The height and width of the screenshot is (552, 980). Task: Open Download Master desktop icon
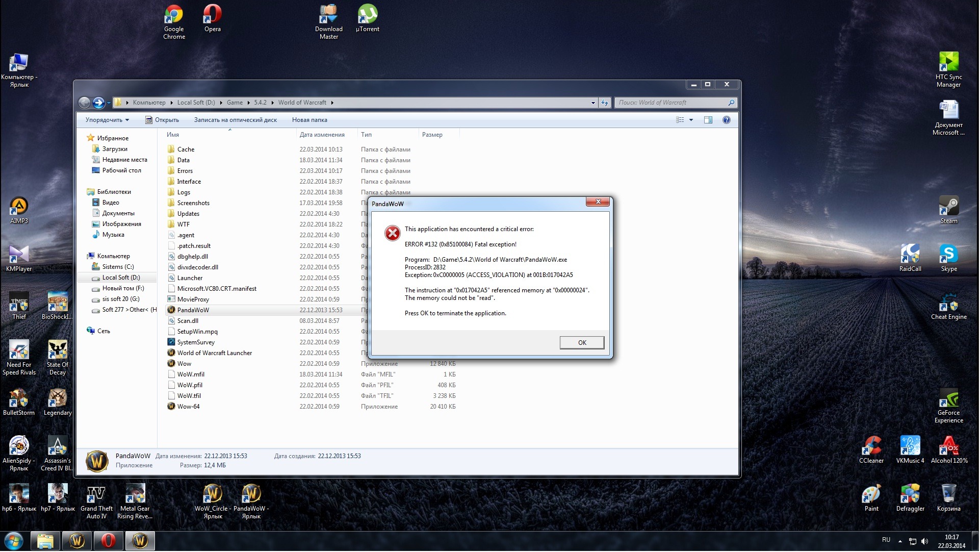pos(329,22)
